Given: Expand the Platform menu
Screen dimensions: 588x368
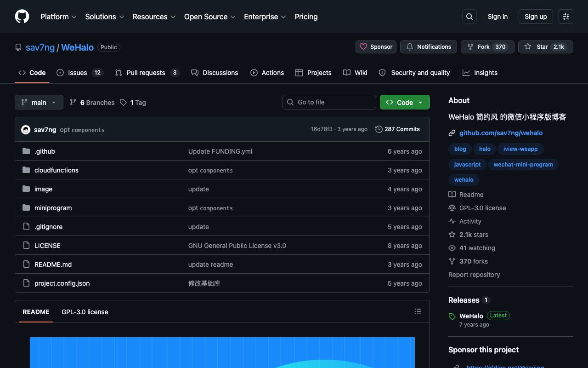Looking at the screenshot, I should pyautogui.click(x=58, y=17).
